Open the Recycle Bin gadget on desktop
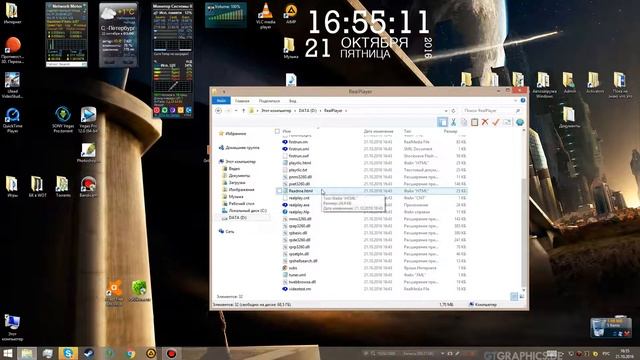Viewport: 640px width, 360px height. click(x=611, y=327)
